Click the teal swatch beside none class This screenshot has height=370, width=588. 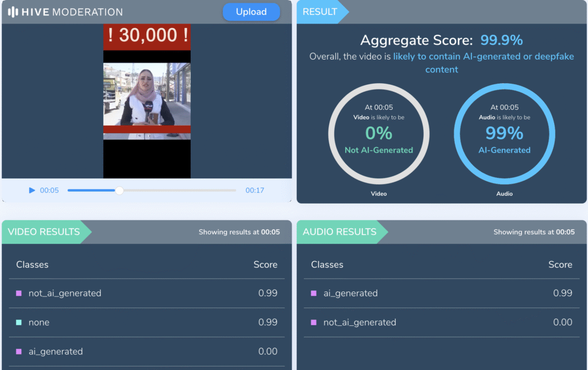pyautogui.click(x=19, y=322)
